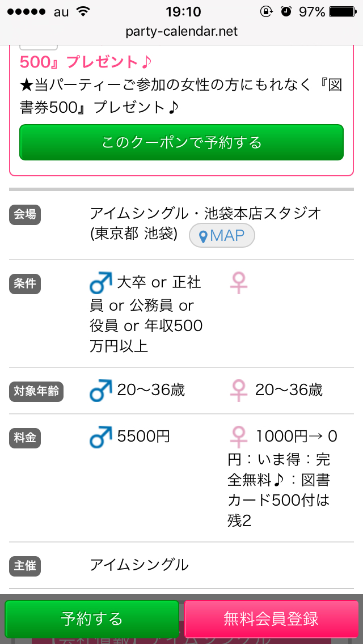
Task: Tap the battery icon in status bar
Action: pos(346,11)
